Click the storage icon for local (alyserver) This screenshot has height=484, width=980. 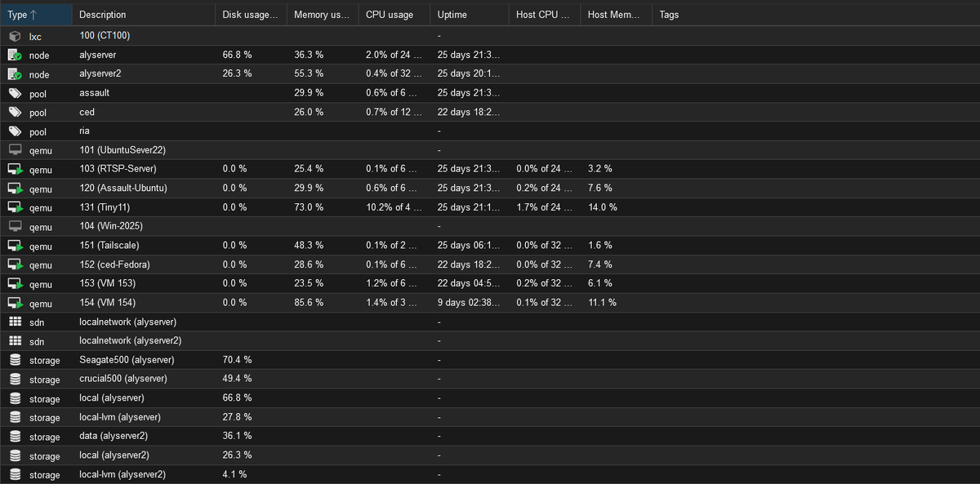(x=14, y=398)
